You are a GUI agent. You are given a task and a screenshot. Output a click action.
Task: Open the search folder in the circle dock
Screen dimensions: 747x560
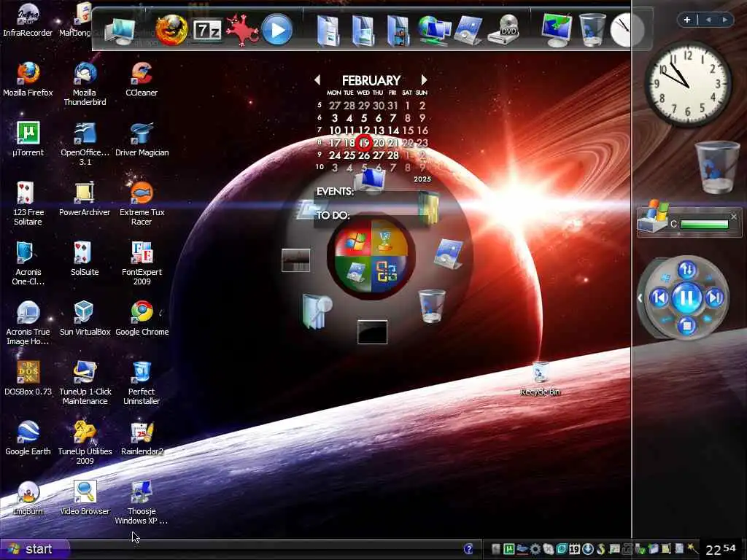317,311
